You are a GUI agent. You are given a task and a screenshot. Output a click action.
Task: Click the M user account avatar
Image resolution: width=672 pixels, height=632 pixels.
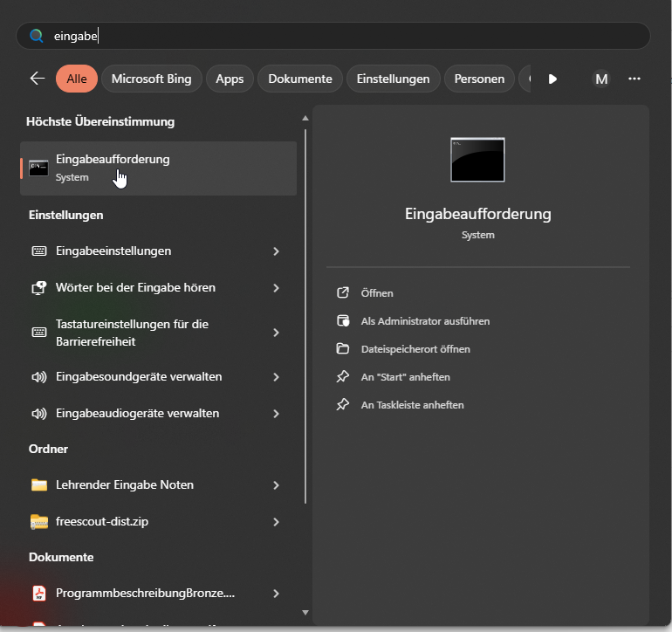[x=600, y=79]
